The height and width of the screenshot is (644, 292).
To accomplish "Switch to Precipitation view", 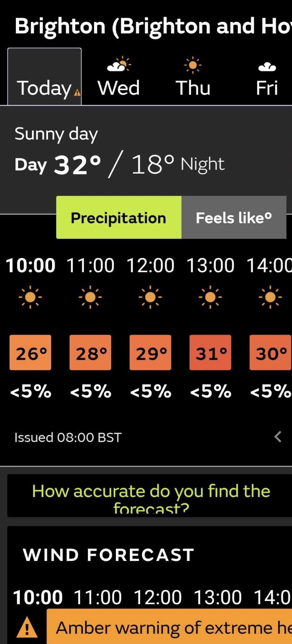I will point(119,217).
